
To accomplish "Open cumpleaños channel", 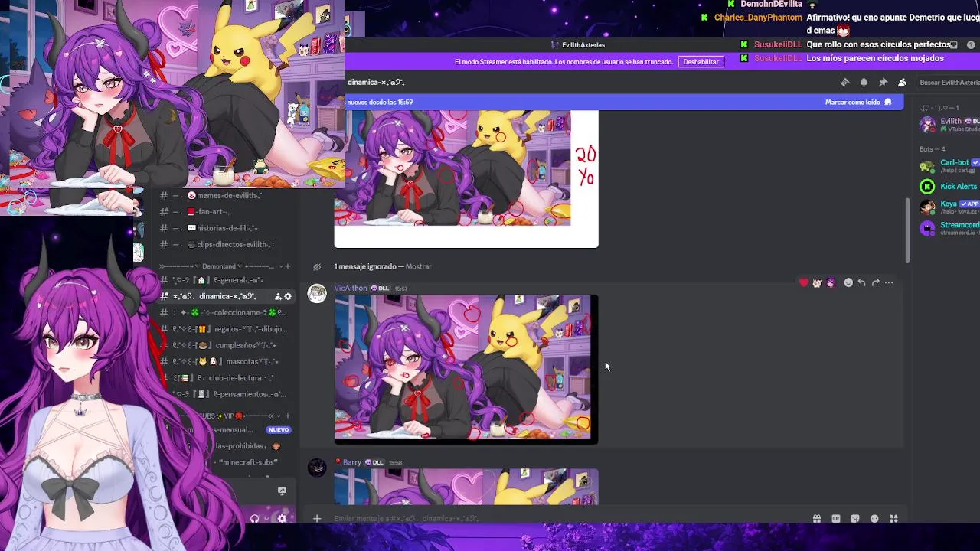I will point(224,345).
